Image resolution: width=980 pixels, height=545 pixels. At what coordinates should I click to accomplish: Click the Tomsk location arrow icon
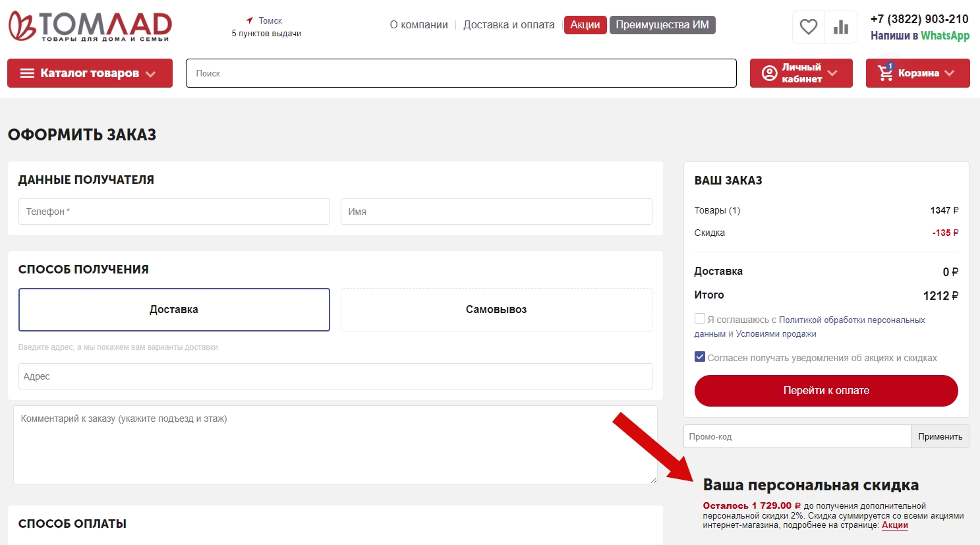[250, 20]
